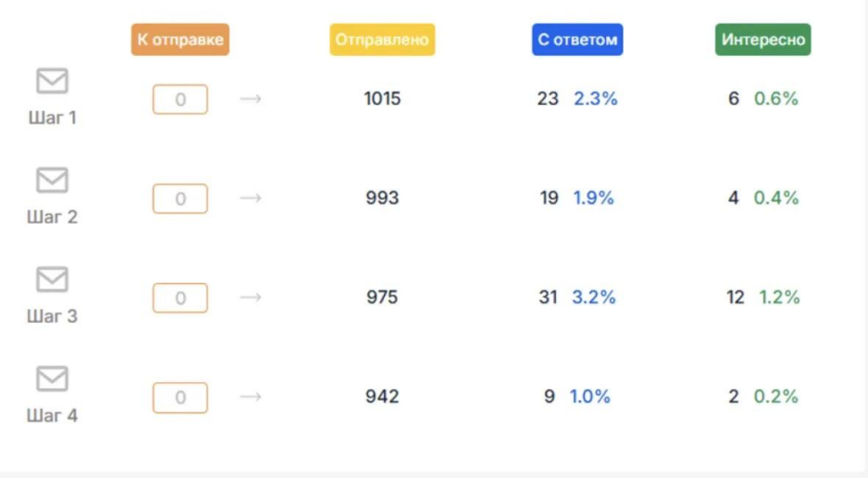The image size is (868, 478).
Task: Click the Шаг 2 step label
Action: [52, 217]
